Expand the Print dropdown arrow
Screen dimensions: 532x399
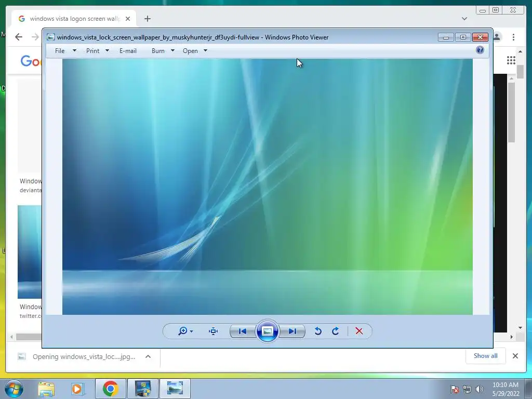click(107, 50)
